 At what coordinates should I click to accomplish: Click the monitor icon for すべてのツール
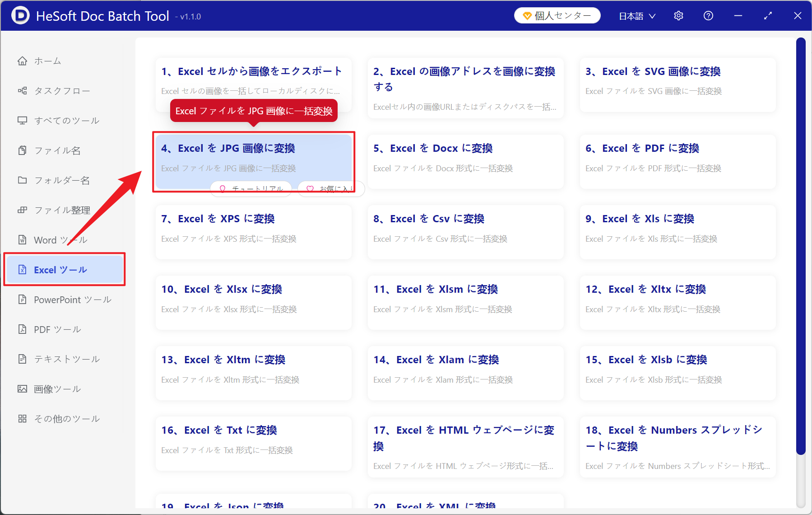pyautogui.click(x=22, y=121)
